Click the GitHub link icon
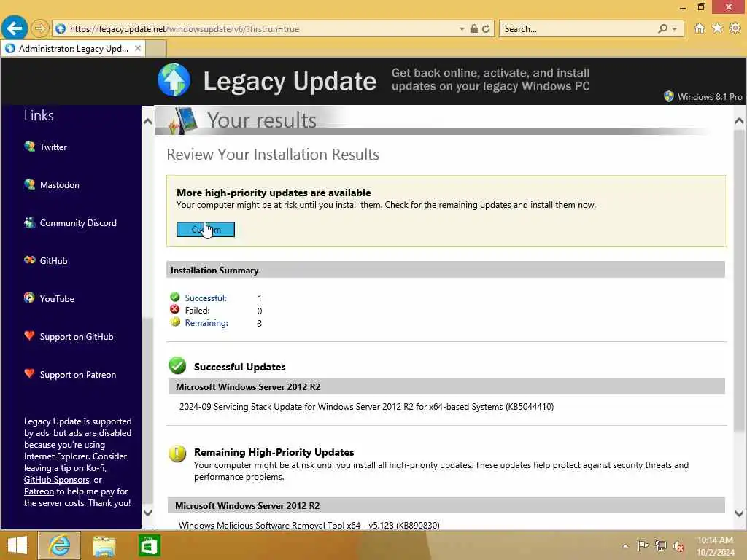 point(29,260)
